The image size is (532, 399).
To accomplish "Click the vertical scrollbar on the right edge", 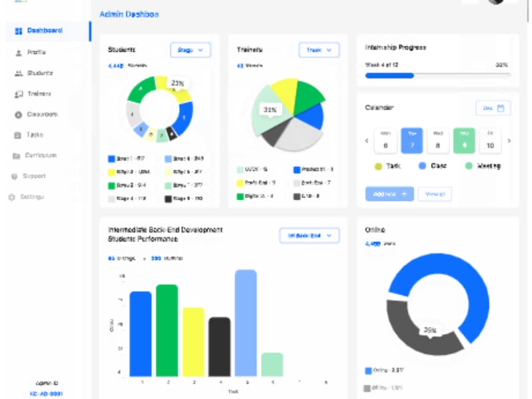I will (x=527, y=11).
